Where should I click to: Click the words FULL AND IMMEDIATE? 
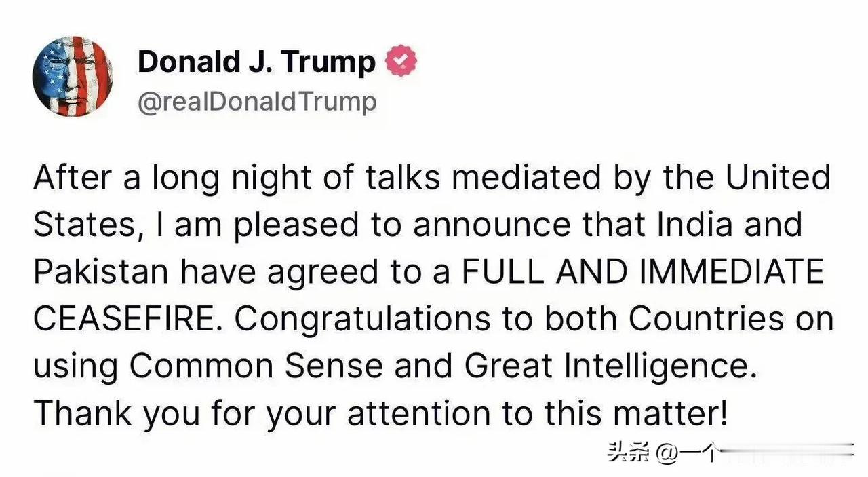coord(643,271)
